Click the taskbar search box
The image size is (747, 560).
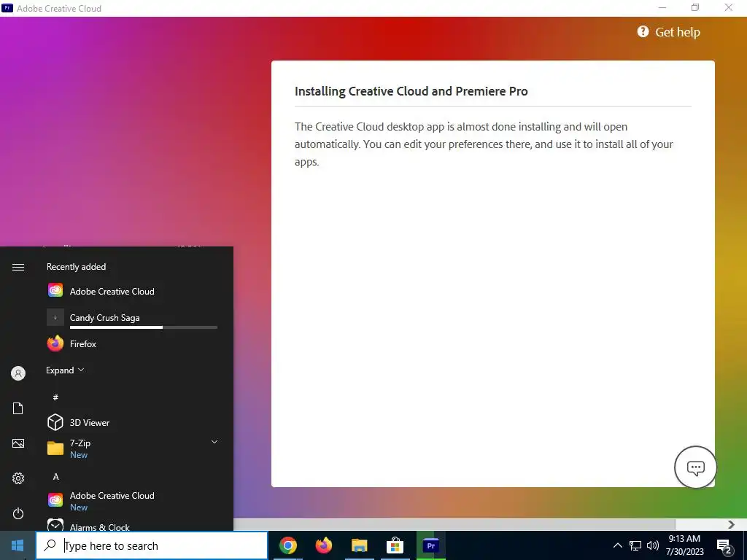tap(152, 545)
